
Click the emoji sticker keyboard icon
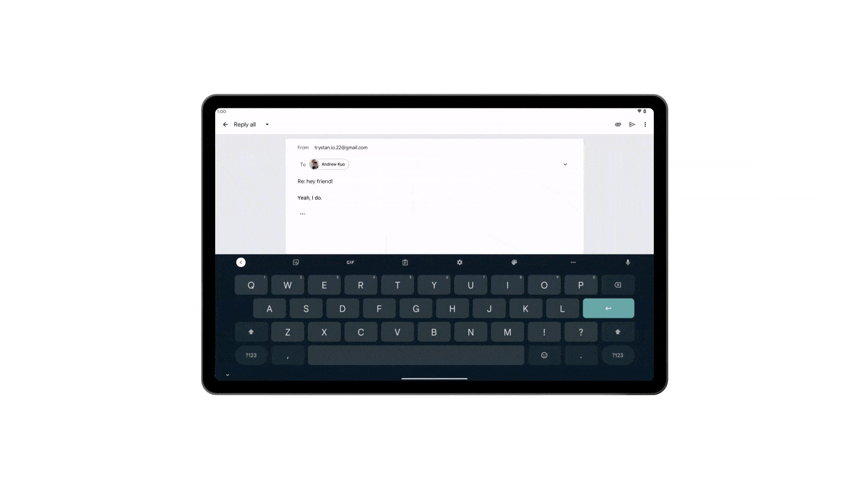pos(296,262)
